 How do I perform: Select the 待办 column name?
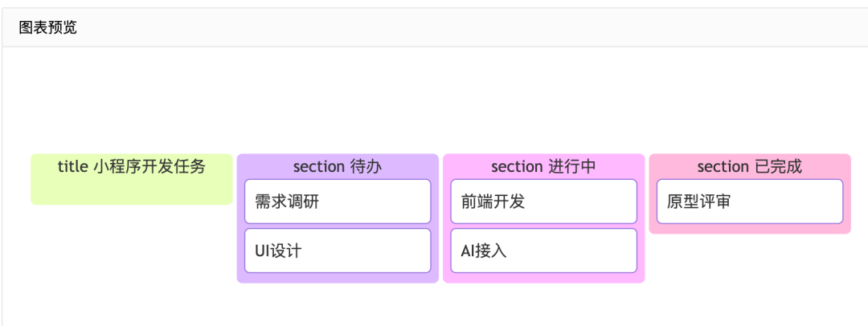click(x=366, y=166)
